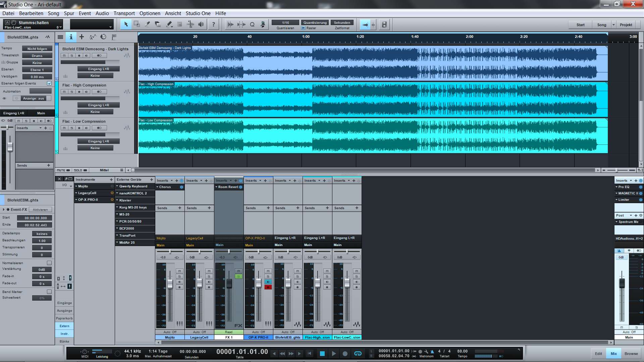
Task: Select the Arrow tool in toolbar
Action: point(126,24)
